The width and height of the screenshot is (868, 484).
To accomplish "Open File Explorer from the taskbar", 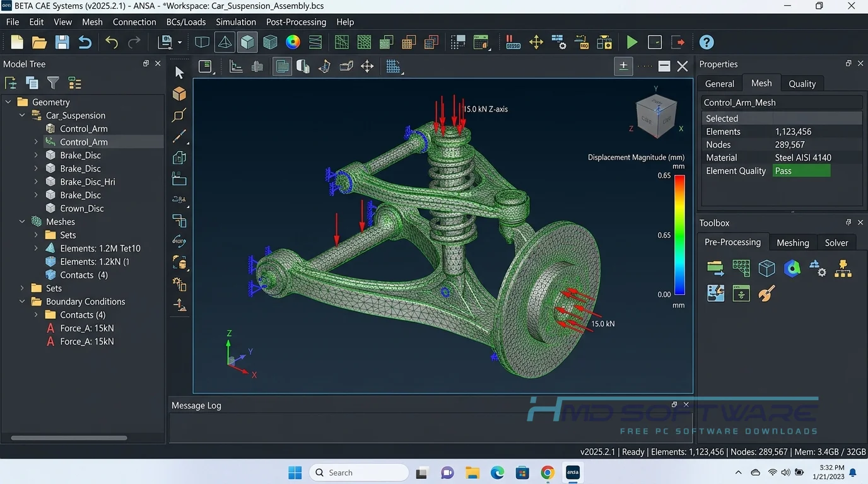I will (472, 472).
